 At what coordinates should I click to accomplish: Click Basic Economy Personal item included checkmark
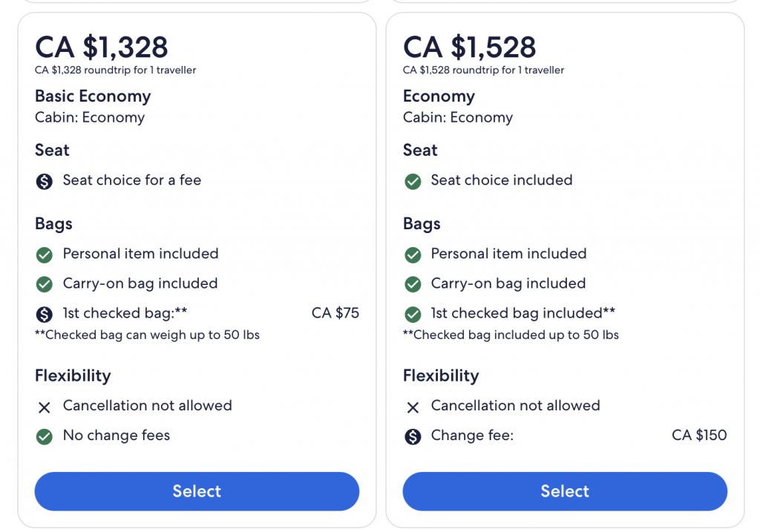[x=45, y=254]
